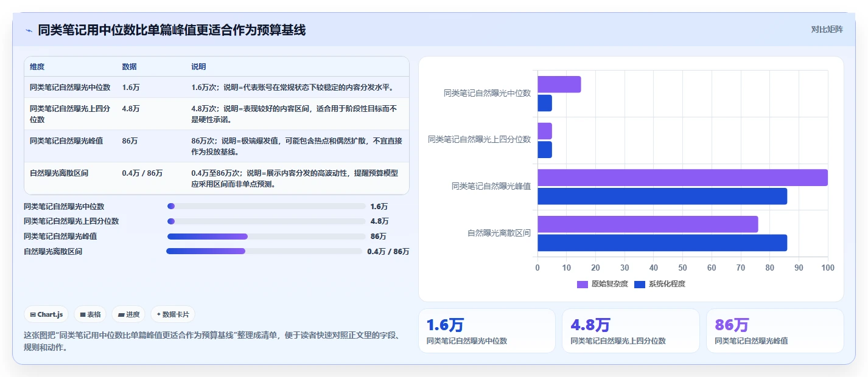This screenshot has width=868, height=377.
Task: Click the blue bar for 同类笔记自然曝光峰值
Action: click(x=662, y=196)
